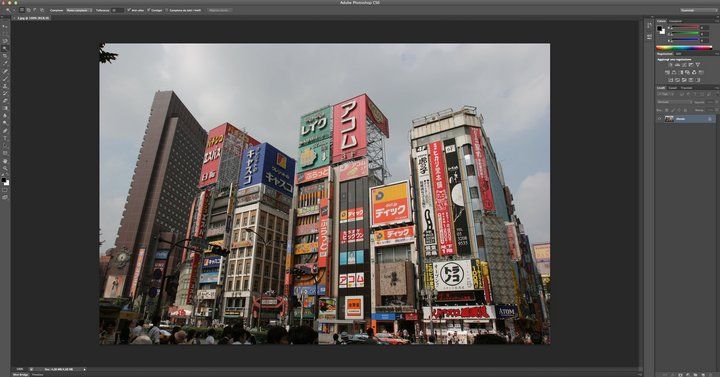Select the Move tool in toolbar
Viewport: 720px width, 377px height.
coord(5,26)
